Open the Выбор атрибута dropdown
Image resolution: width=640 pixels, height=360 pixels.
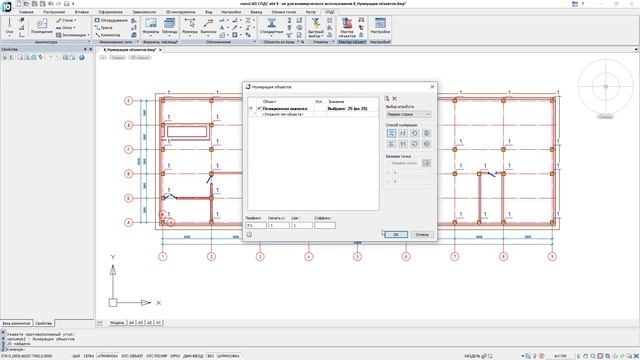408,115
